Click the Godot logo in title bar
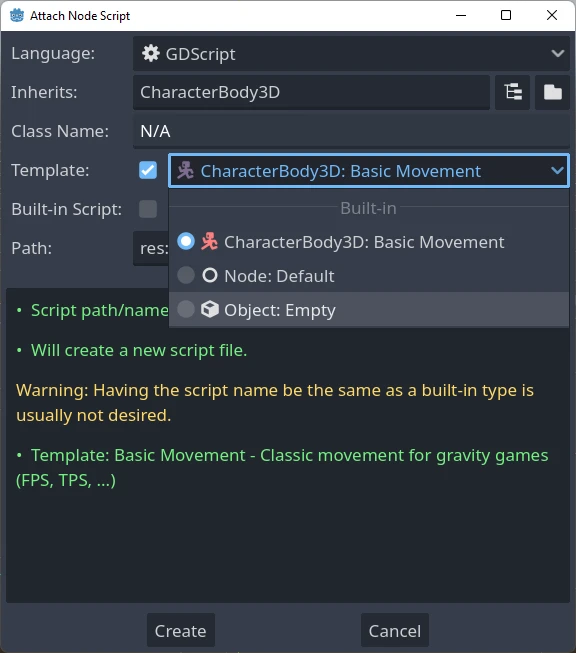Image resolution: width=576 pixels, height=653 pixels. [x=17, y=15]
